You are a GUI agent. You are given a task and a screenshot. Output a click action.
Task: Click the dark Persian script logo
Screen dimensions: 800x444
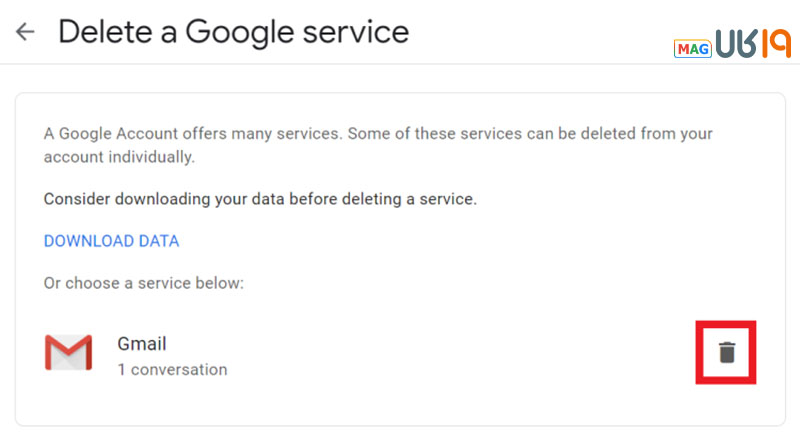click(737, 43)
